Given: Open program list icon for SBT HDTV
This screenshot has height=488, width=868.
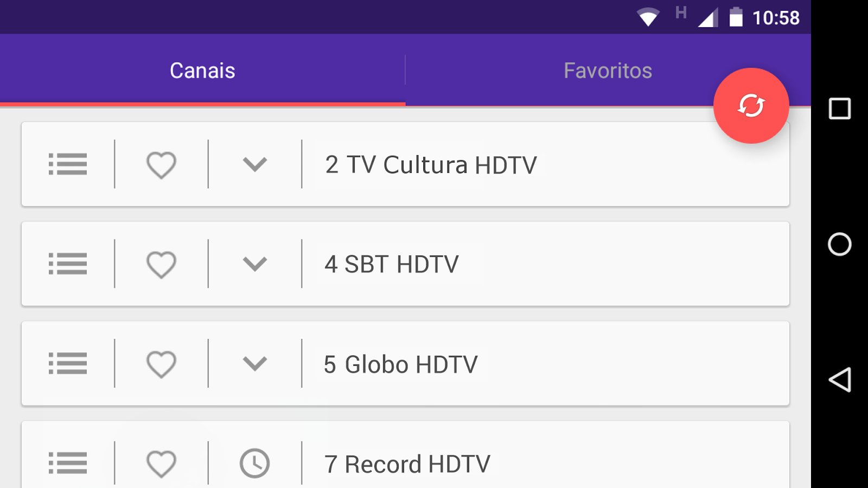Looking at the screenshot, I should click(x=68, y=264).
